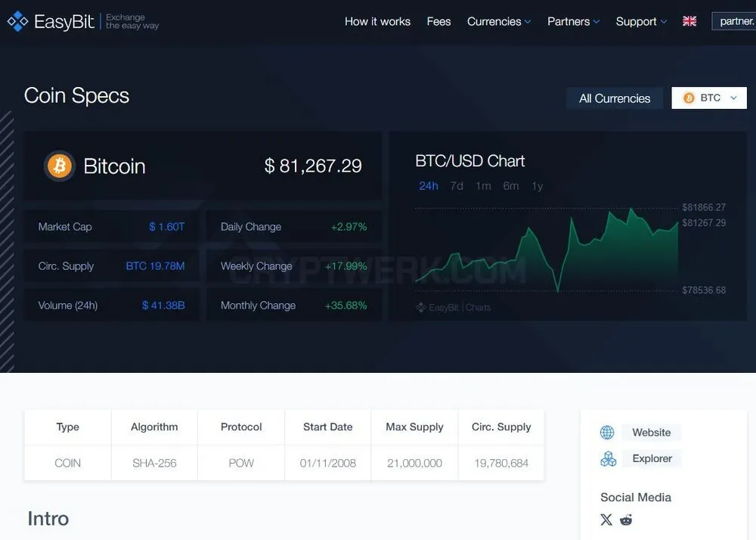Click the Market Cap value $ 1.60T
Screen dimensions: 756x540
coord(167,227)
